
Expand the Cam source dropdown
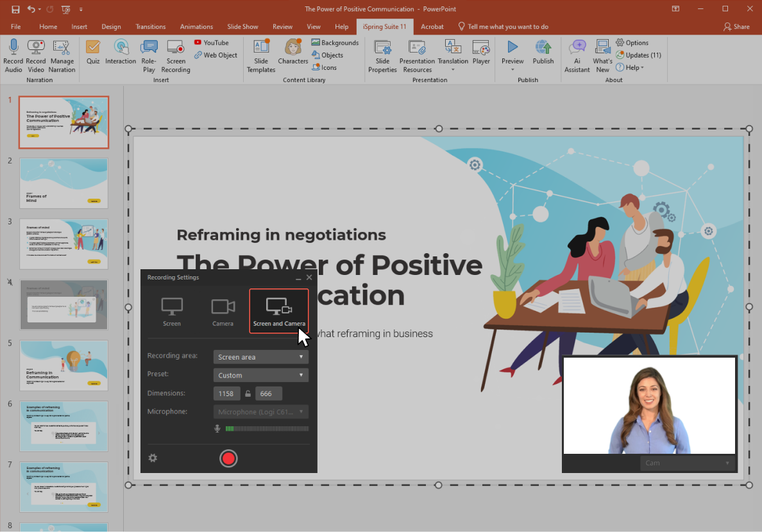[x=687, y=463]
